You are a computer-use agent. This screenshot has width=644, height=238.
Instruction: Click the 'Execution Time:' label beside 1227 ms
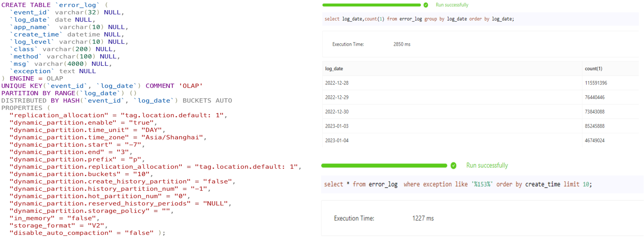point(354,218)
